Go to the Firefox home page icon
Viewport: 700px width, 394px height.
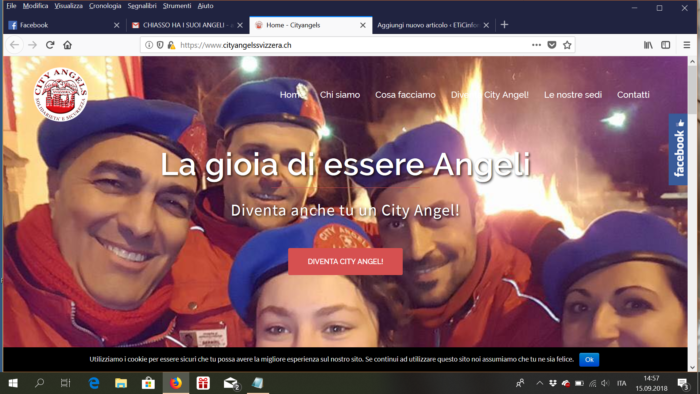coord(67,45)
